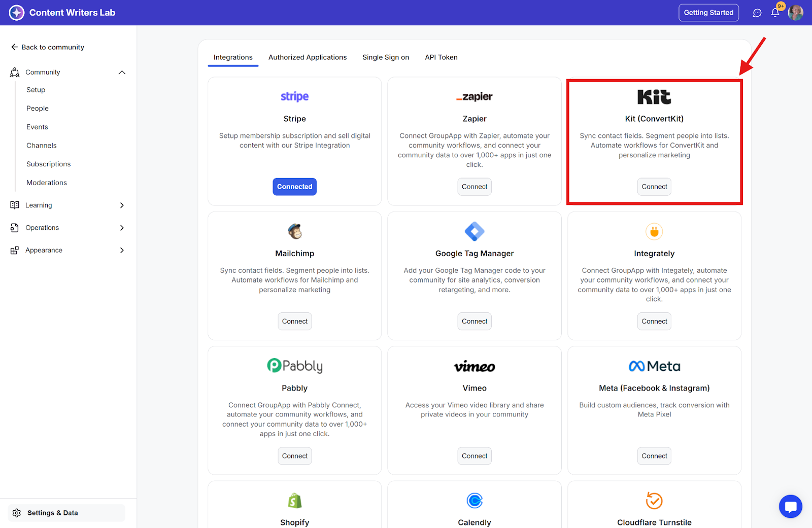Click the Cloudflare Turnstile logo
812x528 pixels.
(x=654, y=501)
